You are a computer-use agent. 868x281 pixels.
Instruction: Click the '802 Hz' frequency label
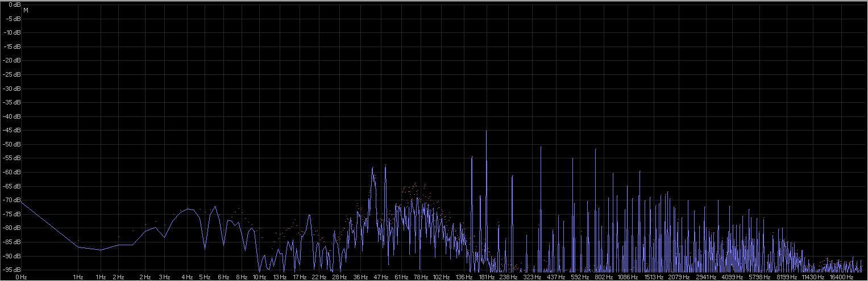pos(604,278)
